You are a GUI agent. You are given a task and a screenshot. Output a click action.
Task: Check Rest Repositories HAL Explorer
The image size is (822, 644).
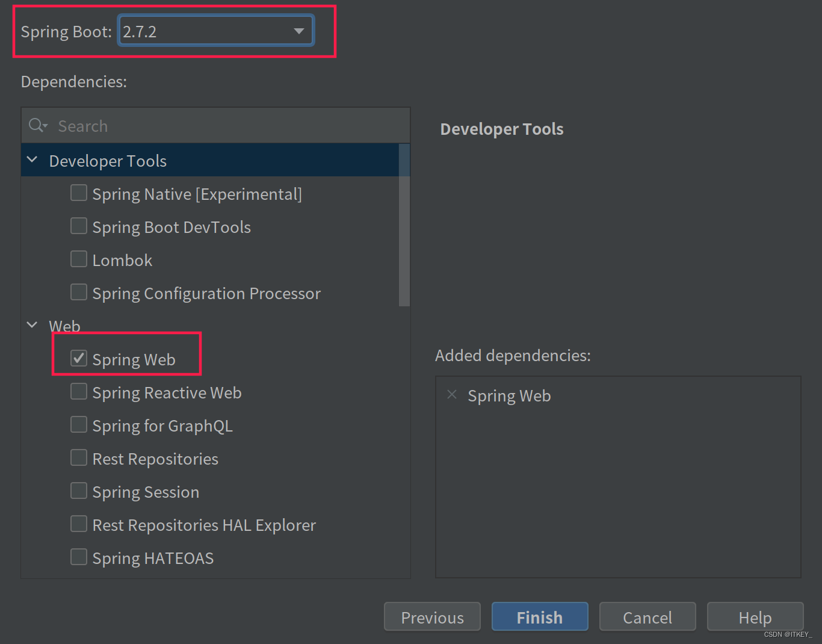[x=79, y=524]
